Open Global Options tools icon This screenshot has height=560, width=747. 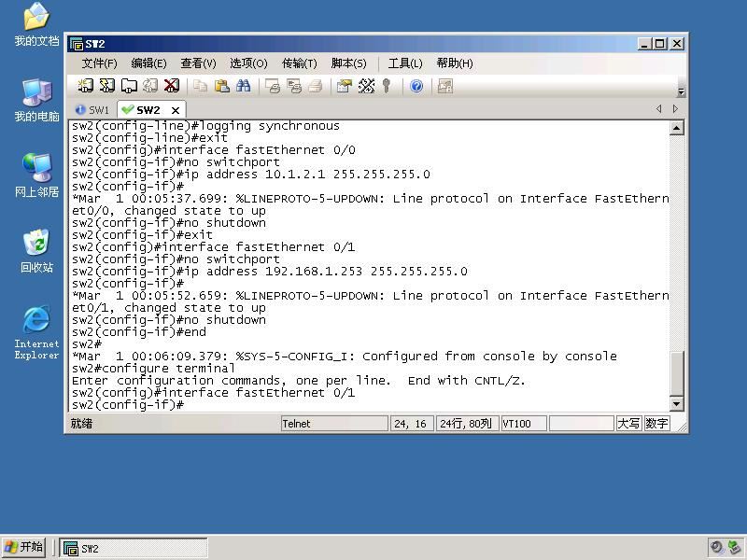pos(366,86)
